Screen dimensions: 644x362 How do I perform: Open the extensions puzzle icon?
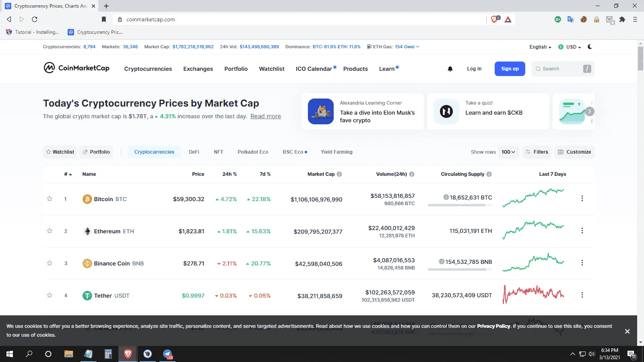tap(622, 19)
